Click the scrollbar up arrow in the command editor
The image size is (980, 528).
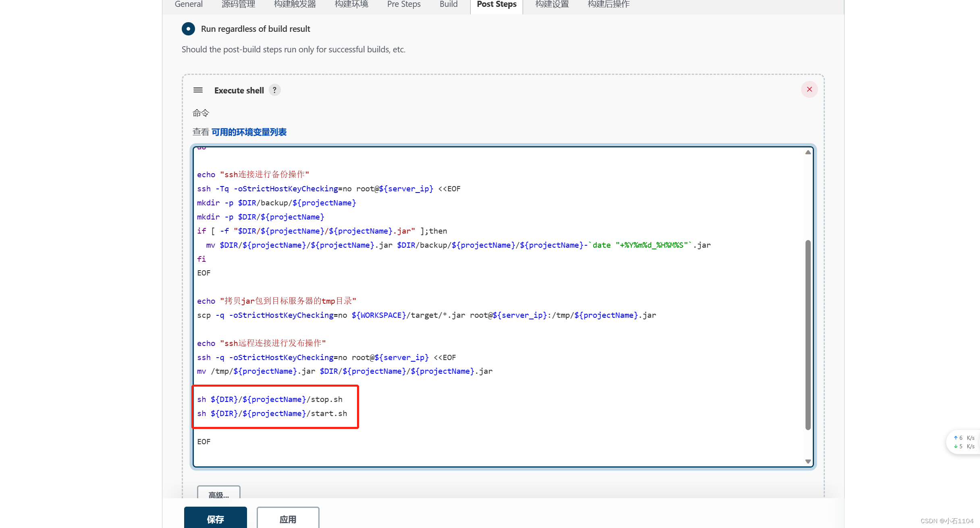point(808,152)
